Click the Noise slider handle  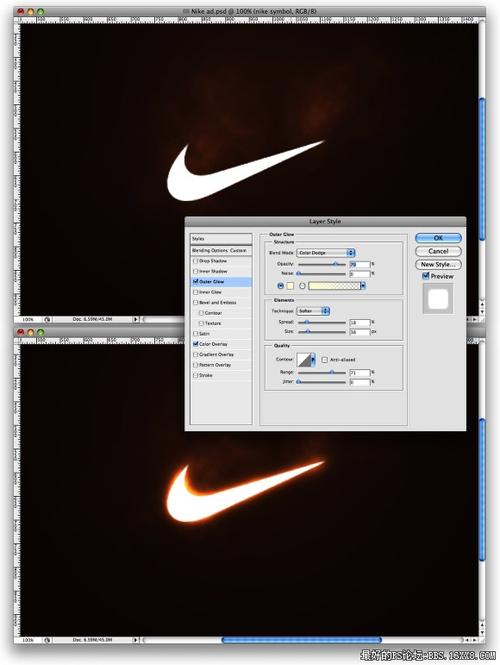tap(299, 274)
